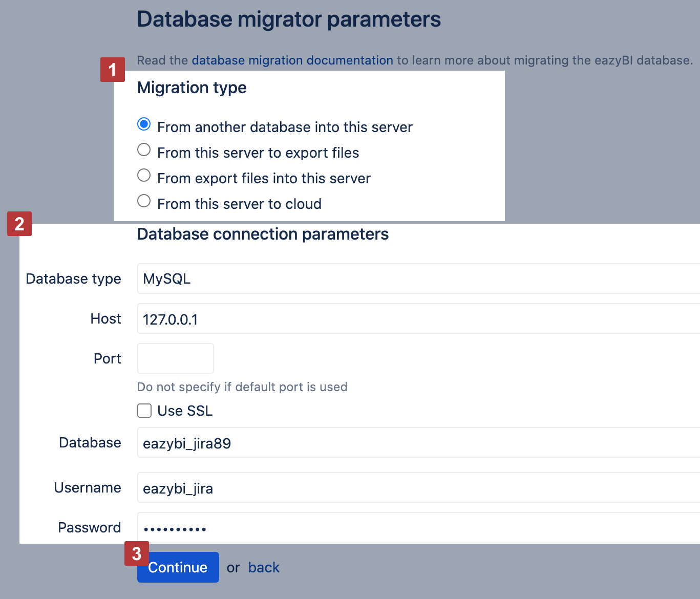Click the 'Database connection parameters' heading
This screenshot has height=599, width=700.
tap(263, 234)
